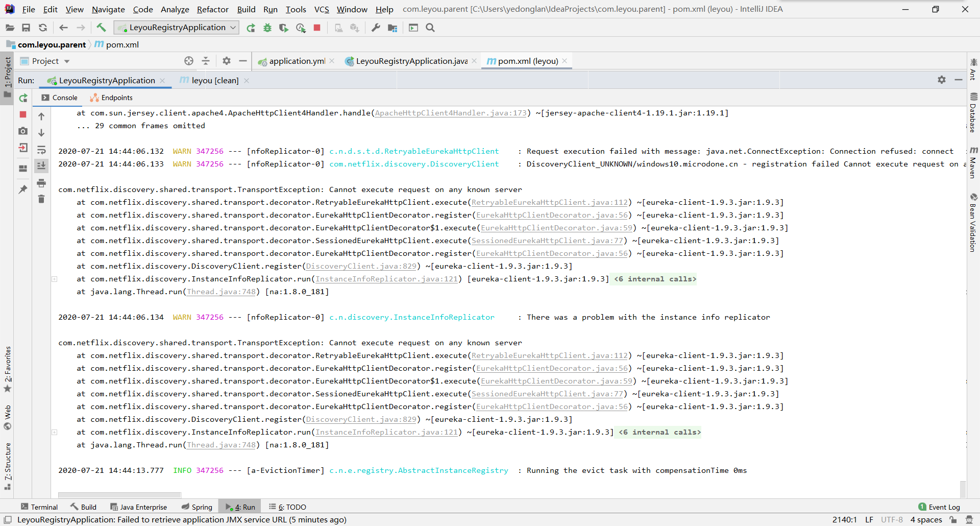Toggle the 2: Favorites side panel

7,369
